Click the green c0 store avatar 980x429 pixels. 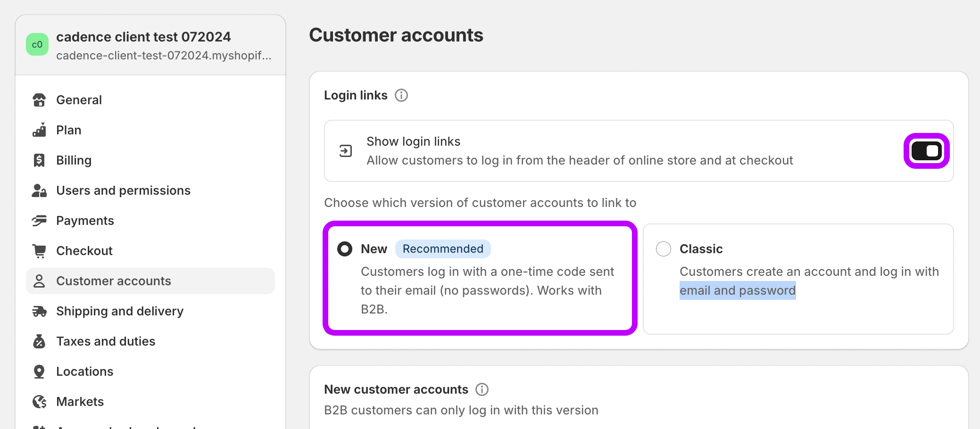[x=37, y=44]
